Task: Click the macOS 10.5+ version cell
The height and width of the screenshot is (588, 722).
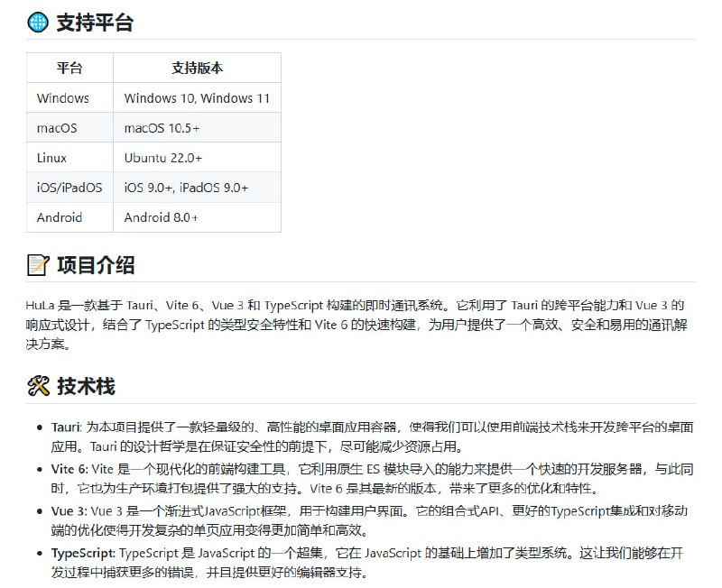Action: coord(162,127)
